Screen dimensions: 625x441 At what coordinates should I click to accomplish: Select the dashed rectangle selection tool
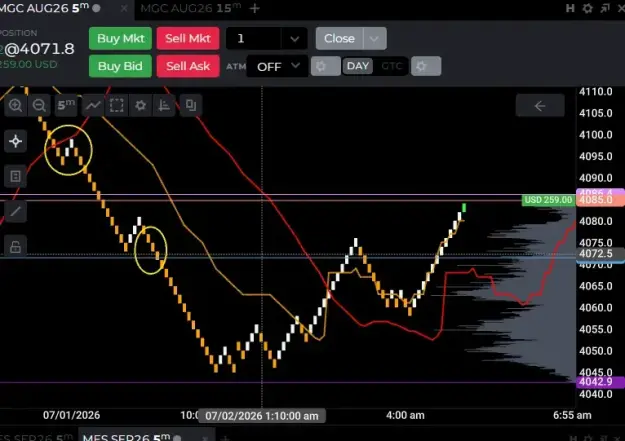point(116,106)
